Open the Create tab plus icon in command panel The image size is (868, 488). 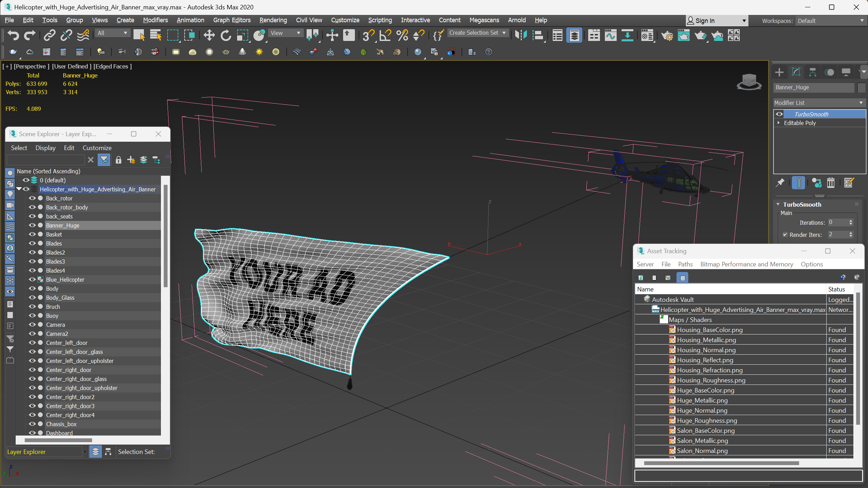point(779,72)
